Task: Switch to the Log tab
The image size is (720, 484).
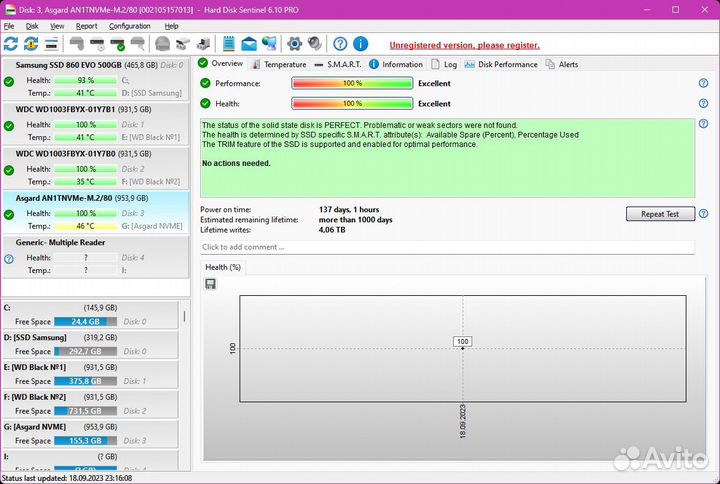Action: coord(444,64)
